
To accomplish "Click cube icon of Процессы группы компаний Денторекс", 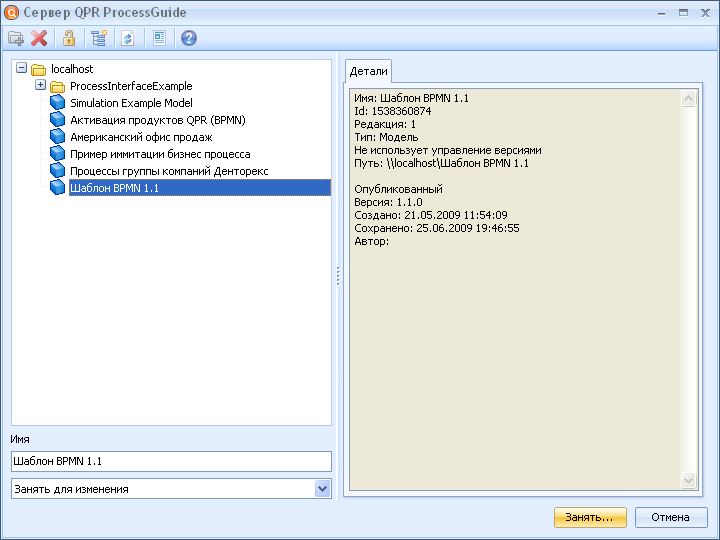I will pyautogui.click(x=57, y=170).
